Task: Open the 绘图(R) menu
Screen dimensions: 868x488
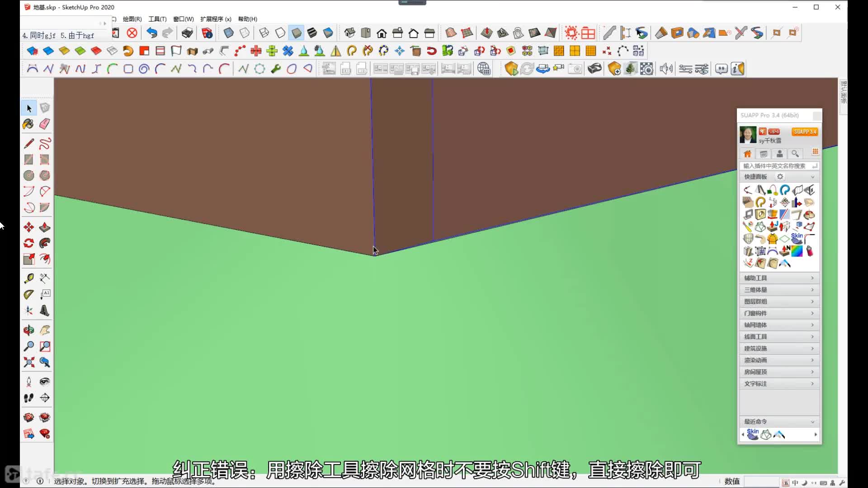Action: (132, 19)
